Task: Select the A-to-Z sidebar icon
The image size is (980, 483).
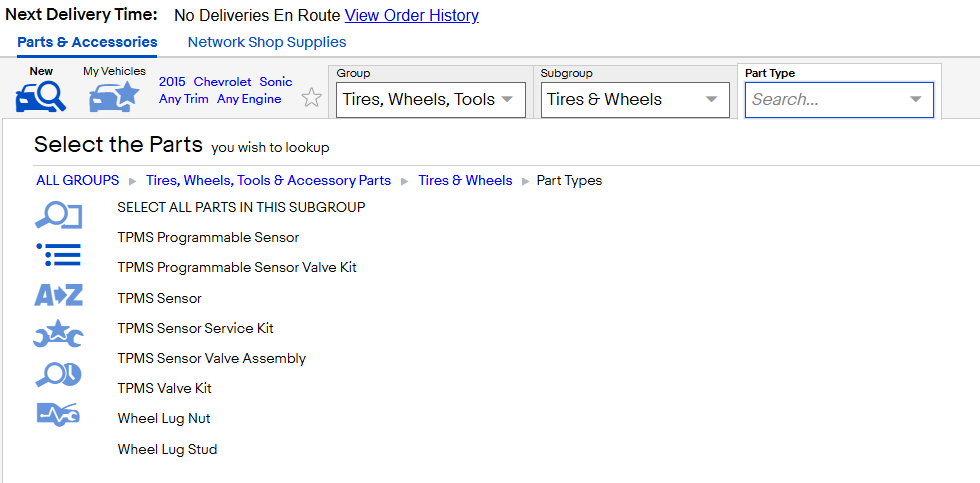Action: [x=58, y=295]
